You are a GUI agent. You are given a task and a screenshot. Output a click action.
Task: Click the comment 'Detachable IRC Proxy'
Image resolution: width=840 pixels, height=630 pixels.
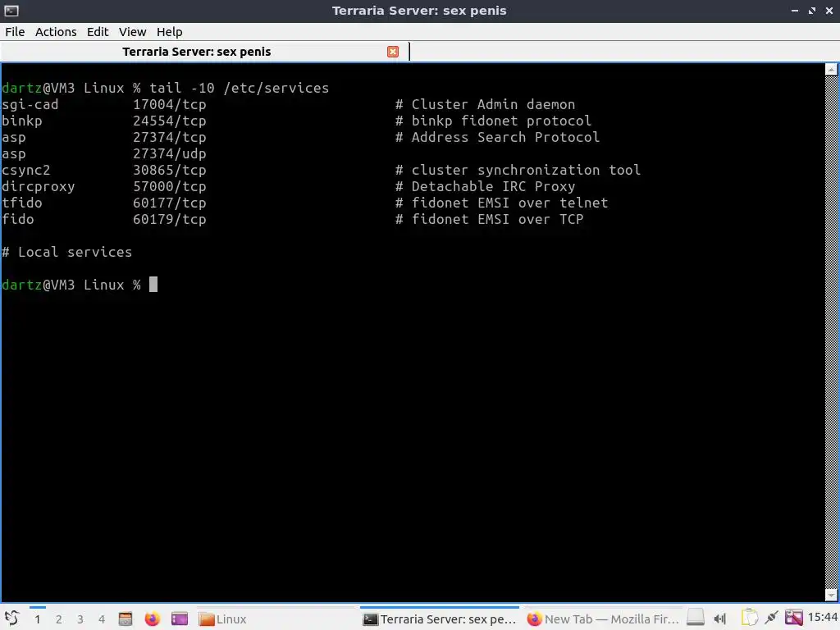tap(493, 187)
